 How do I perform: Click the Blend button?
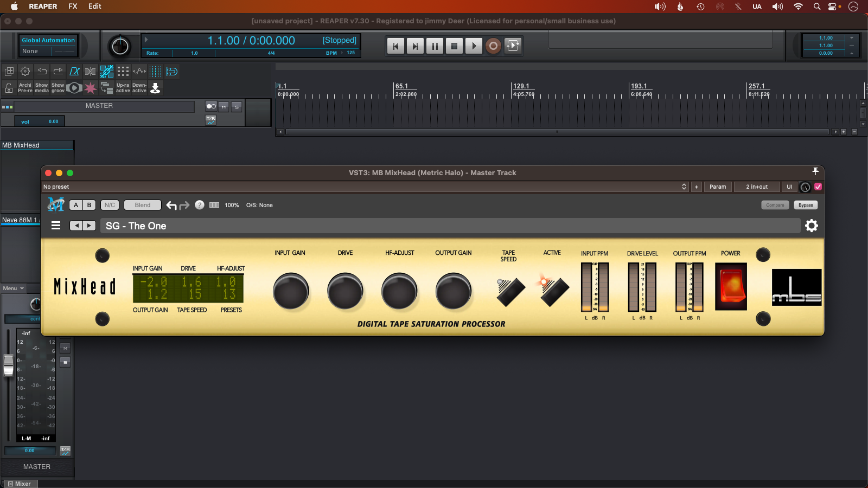point(143,205)
